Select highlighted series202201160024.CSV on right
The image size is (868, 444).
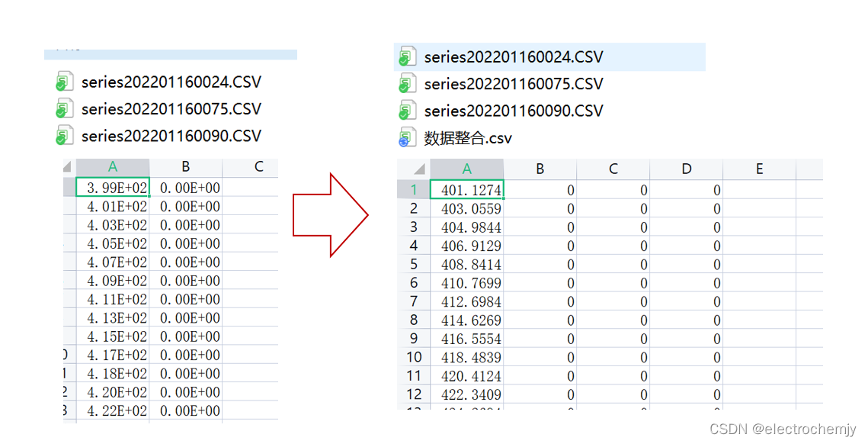click(514, 57)
